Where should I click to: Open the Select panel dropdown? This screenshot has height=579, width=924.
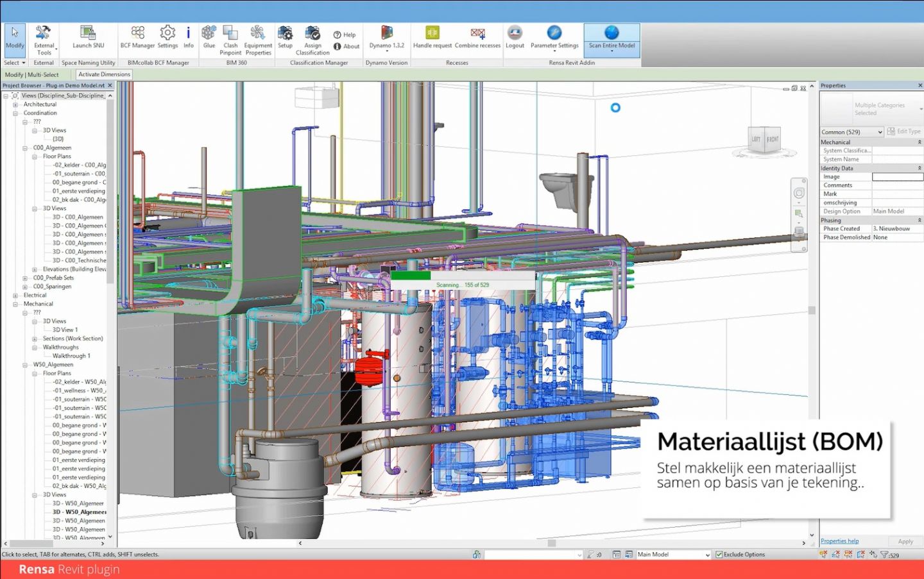tap(15, 63)
